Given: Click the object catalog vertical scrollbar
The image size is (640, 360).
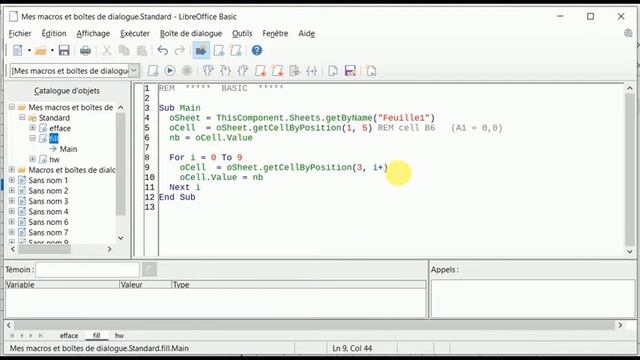Looking at the screenshot, I should (121, 172).
